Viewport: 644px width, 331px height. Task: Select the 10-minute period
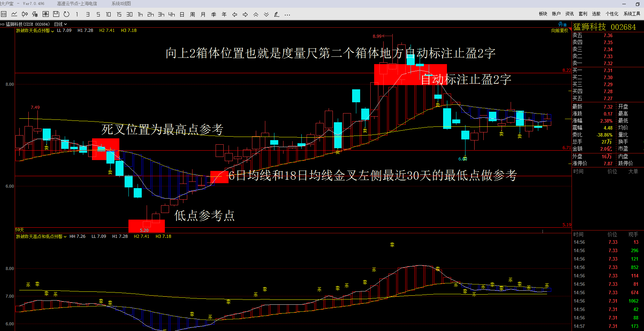[x=108, y=14]
